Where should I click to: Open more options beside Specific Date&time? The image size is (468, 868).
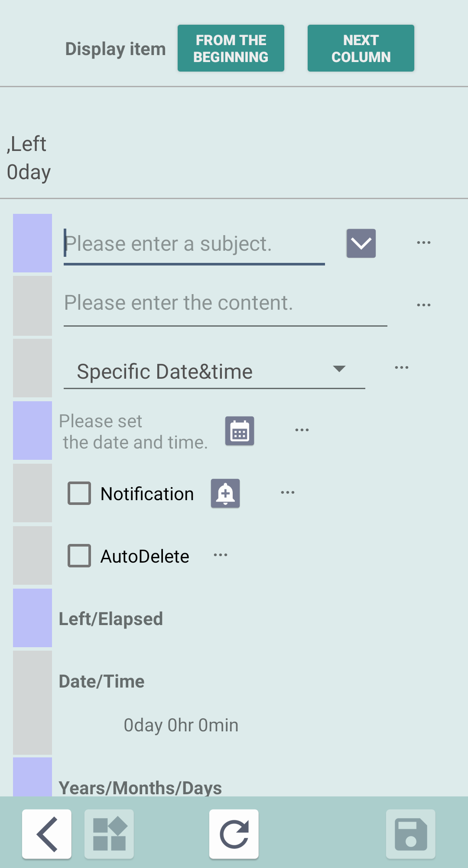tap(401, 368)
